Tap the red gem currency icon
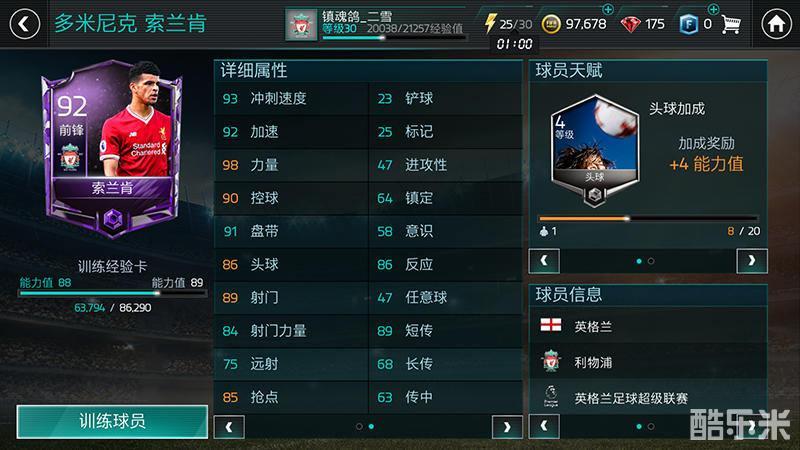The width and height of the screenshot is (800, 450). [x=630, y=24]
